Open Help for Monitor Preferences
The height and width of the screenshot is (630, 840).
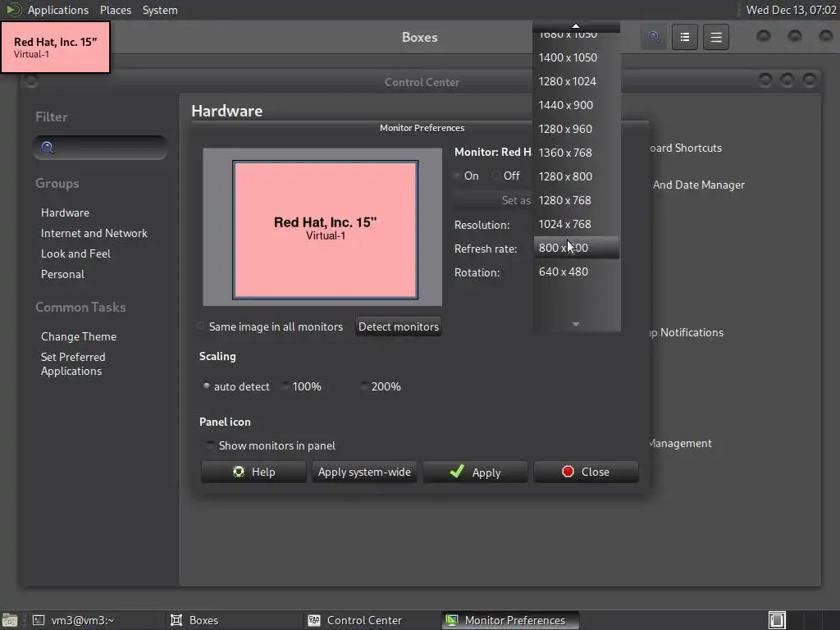[x=253, y=472]
